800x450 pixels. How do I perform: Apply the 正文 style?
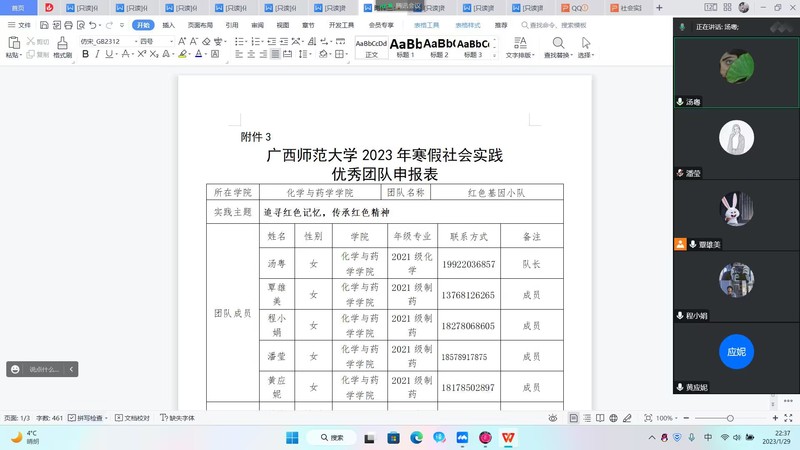pos(371,48)
